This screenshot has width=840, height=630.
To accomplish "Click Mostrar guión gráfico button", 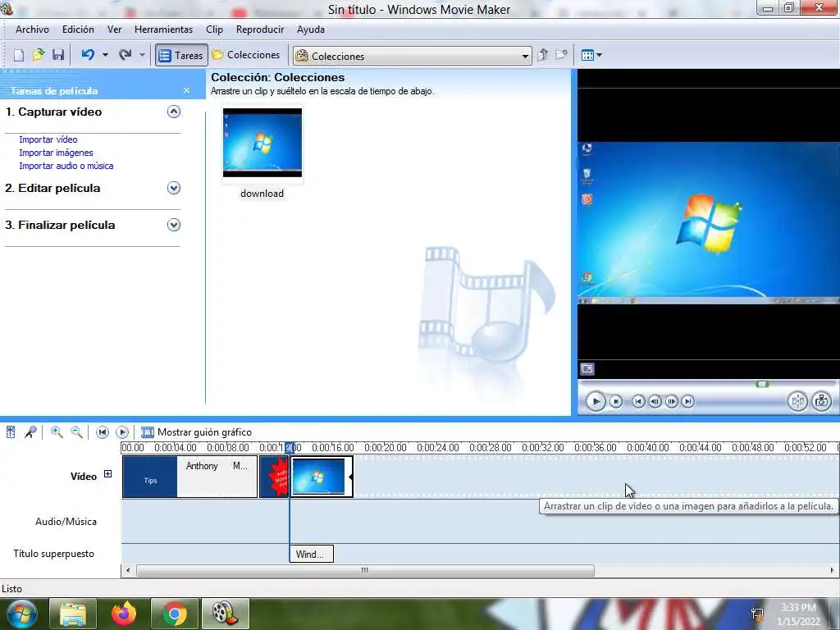I will [196, 431].
